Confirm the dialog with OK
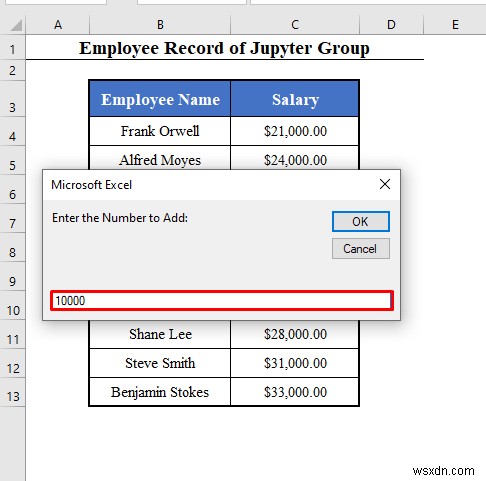The image size is (486, 481). click(x=361, y=221)
